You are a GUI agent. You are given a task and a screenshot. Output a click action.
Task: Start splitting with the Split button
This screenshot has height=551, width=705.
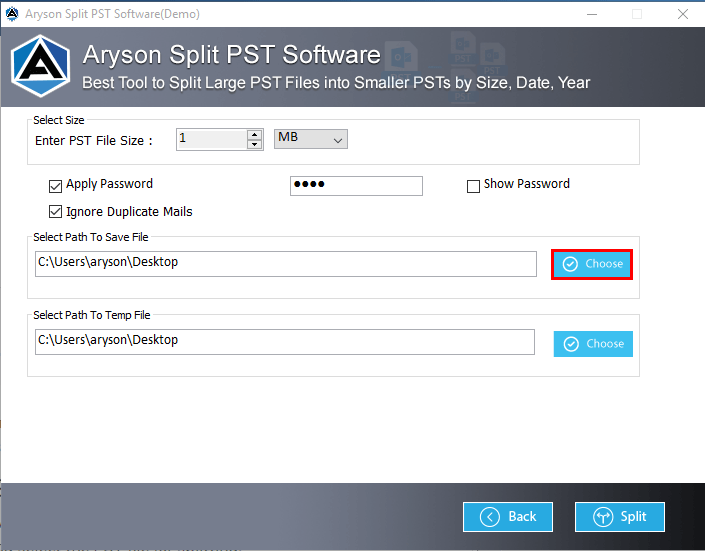[x=620, y=517]
